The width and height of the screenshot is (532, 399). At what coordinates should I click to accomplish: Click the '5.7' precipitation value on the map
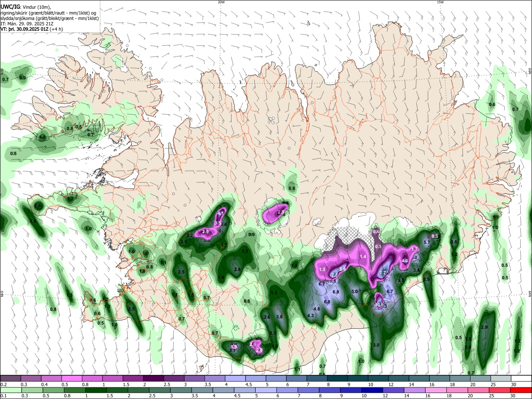(426, 242)
